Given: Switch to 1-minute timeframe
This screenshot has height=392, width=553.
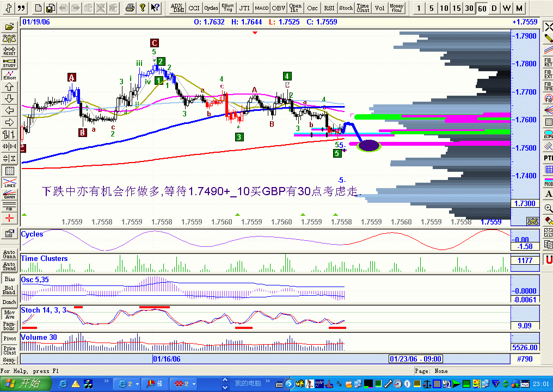Looking at the screenshot, I should tap(419, 8).
